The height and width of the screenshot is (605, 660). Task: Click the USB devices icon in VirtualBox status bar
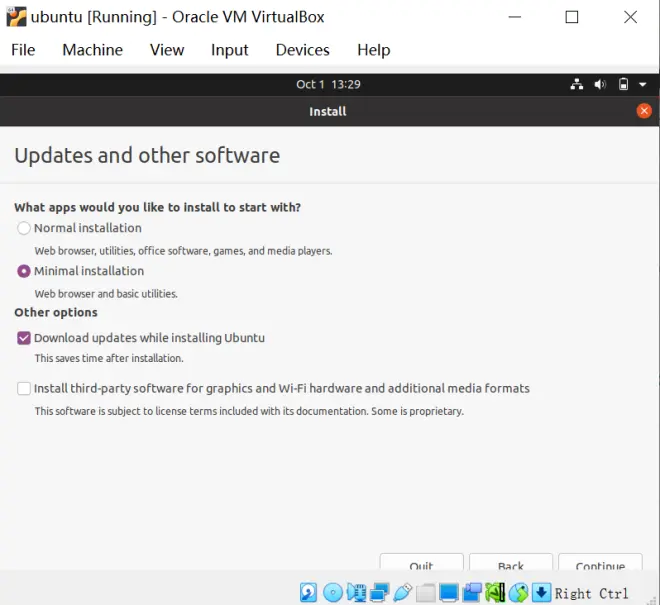coord(403,592)
